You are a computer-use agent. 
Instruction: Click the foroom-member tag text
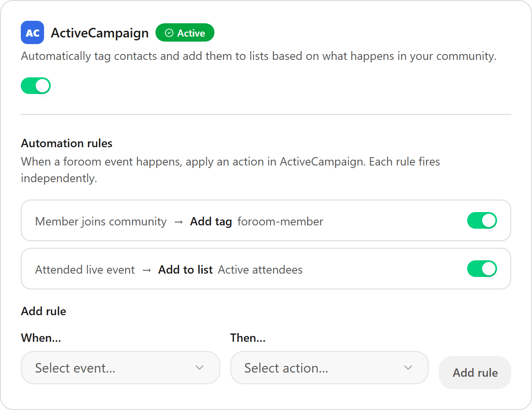pos(280,221)
